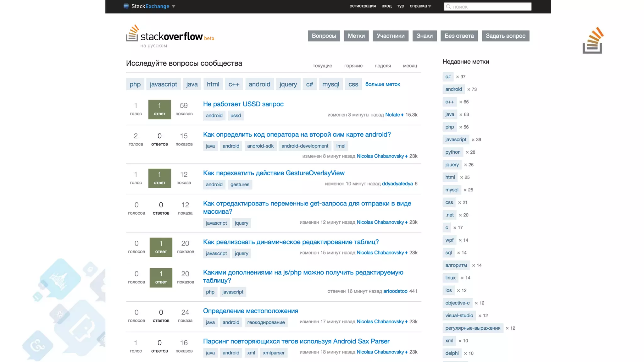
Task: Switch to the горячие tab
Action: 353,66
